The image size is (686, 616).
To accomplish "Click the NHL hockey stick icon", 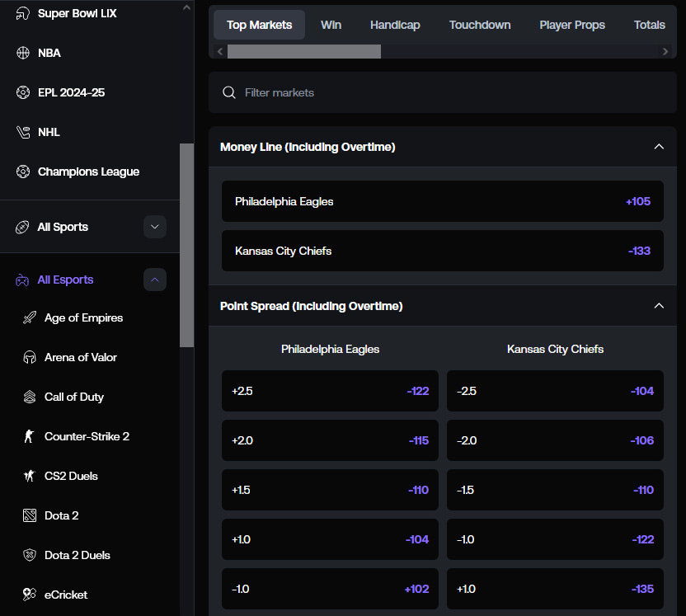I will (23, 132).
